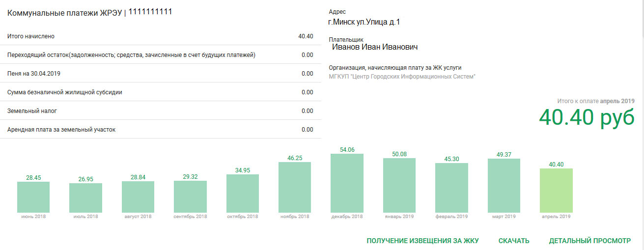The height and width of the screenshot is (250, 644).
Task: Click the ноябрь 2018 bar showing 46.25
Action: click(295, 187)
